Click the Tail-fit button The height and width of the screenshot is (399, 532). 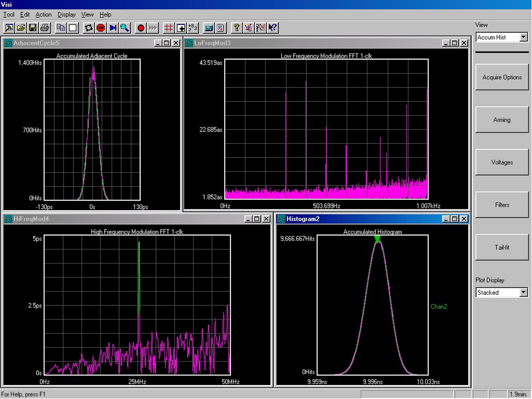click(x=502, y=247)
